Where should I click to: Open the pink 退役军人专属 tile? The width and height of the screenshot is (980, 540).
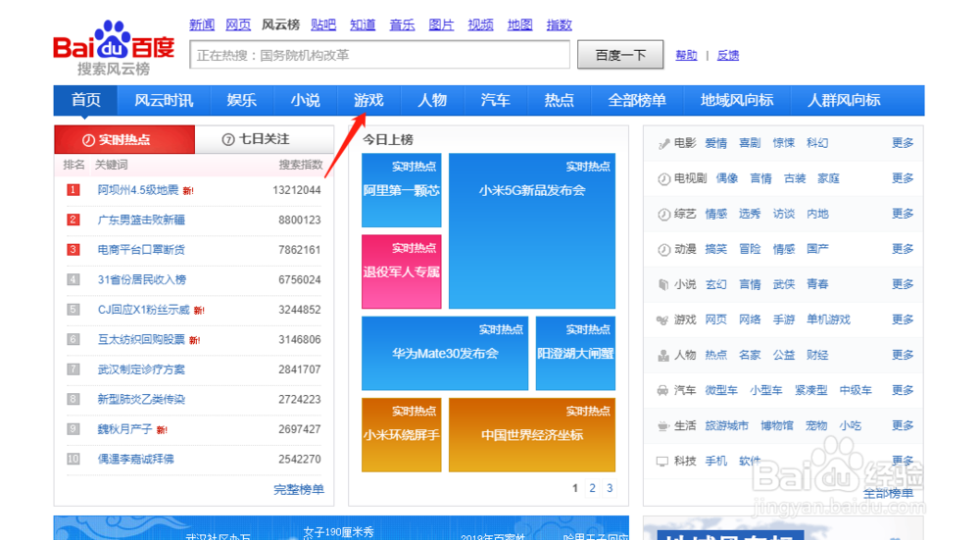[401, 271]
